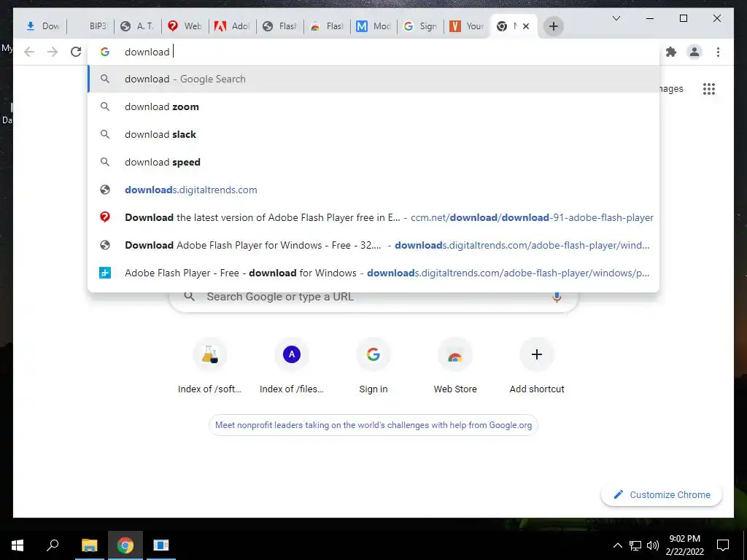Open the Extensions puzzle icon
This screenshot has width=747, height=560.
click(x=671, y=52)
